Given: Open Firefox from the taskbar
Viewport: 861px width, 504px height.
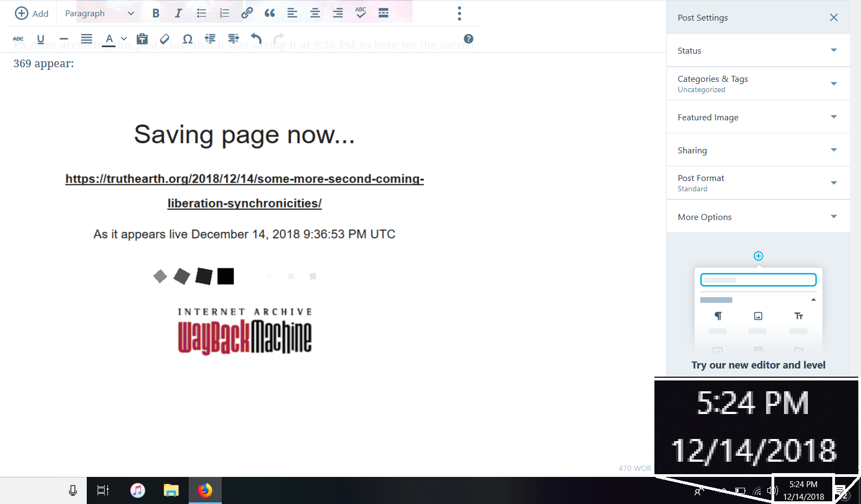Looking at the screenshot, I should click(205, 490).
